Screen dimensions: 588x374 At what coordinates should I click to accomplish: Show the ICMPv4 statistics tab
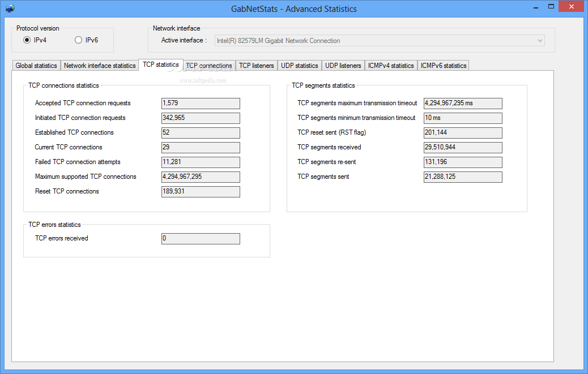tap(391, 66)
